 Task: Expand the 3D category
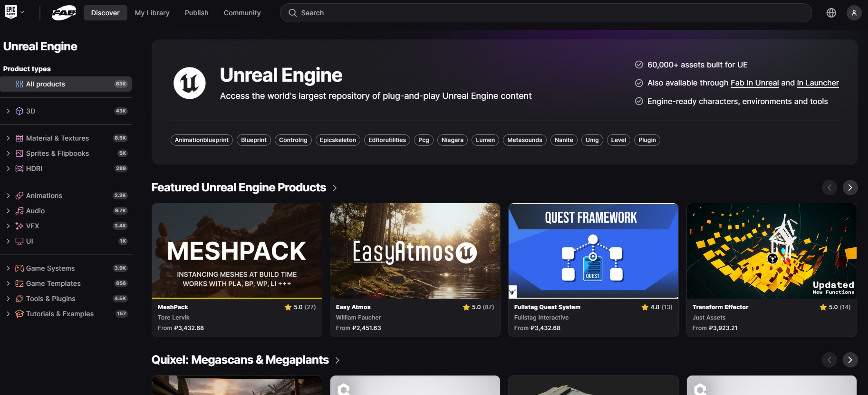[x=8, y=111]
